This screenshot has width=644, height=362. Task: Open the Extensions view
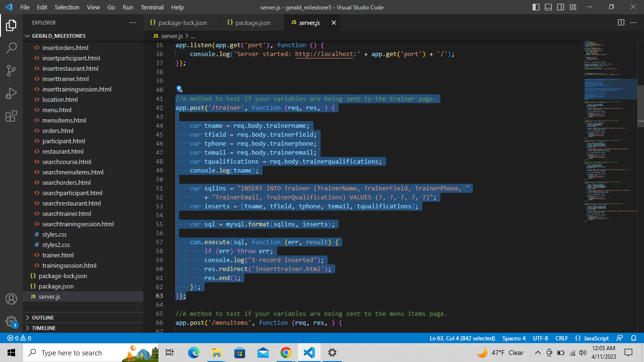11,116
